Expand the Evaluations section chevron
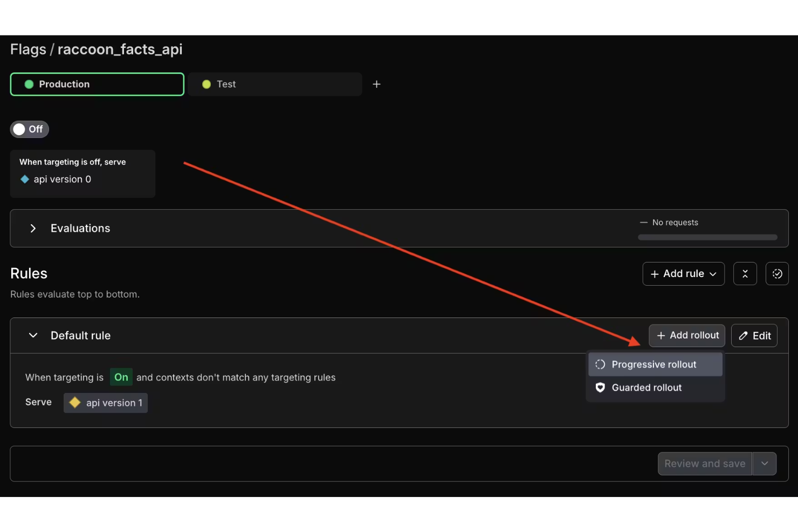Viewport: 798px width, 532px height. [33, 229]
